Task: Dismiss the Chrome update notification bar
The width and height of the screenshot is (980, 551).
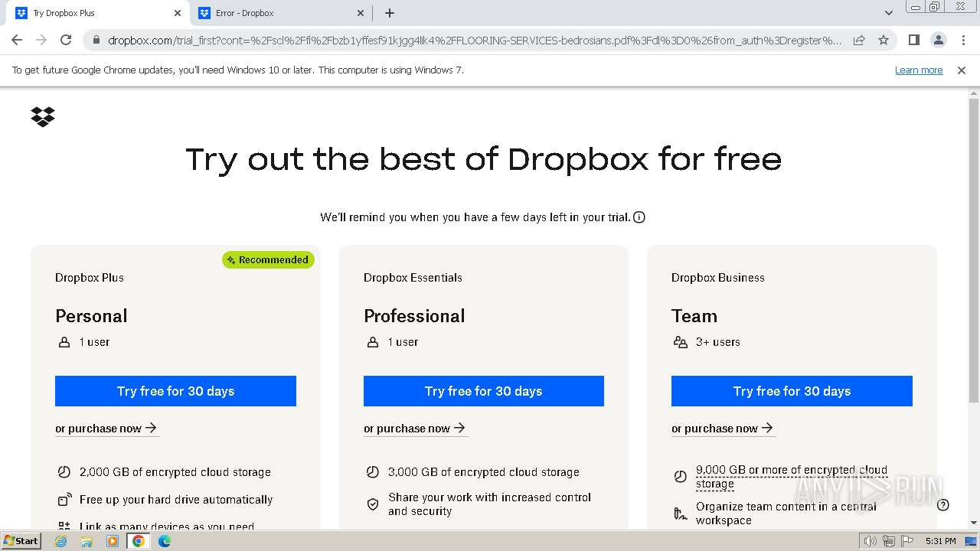Action: click(x=962, y=70)
